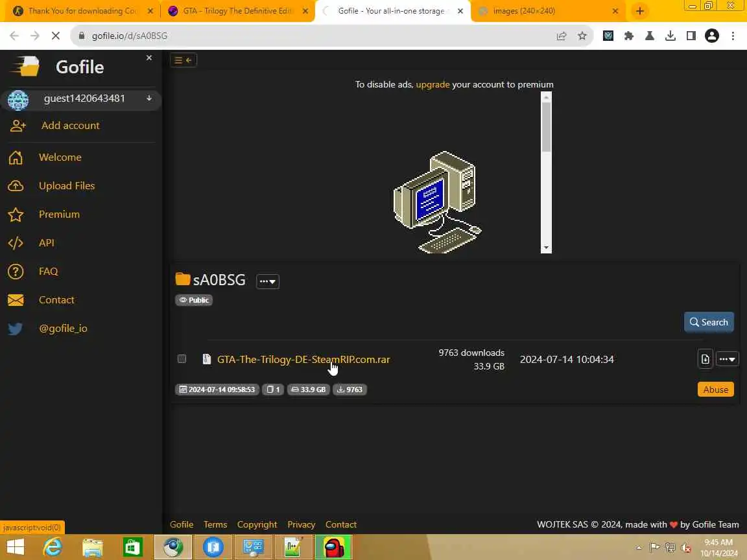Open the browser downloads icon
The height and width of the screenshot is (560, 747).
click(670, 36)
